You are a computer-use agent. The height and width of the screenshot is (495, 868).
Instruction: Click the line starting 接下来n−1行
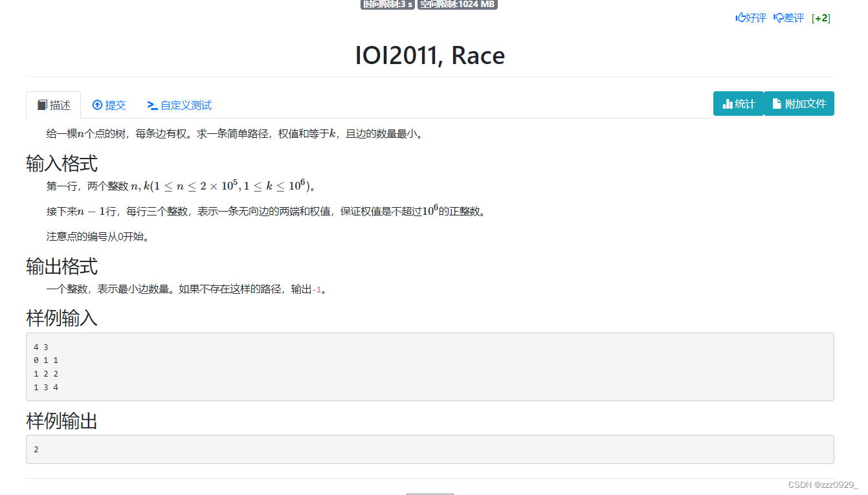coord(266,211)
